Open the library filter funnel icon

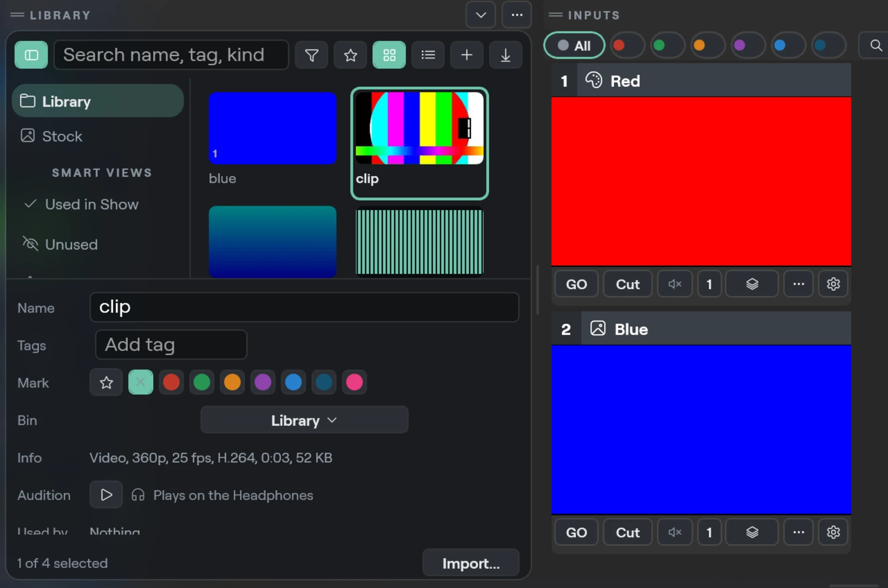(311, 55)
